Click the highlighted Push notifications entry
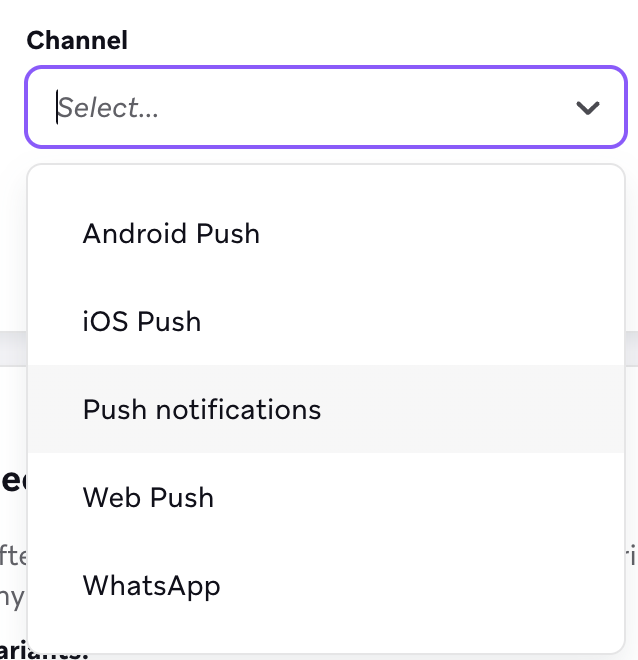Screen dimensions: 638x660 click(x=202, y=410)
